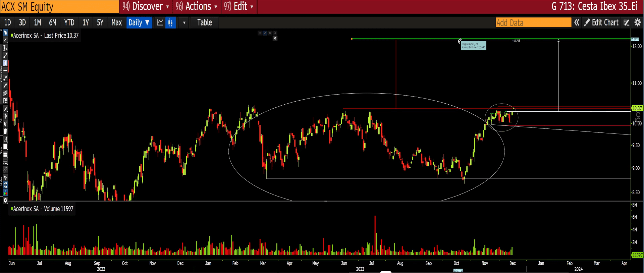The width and height of the screenshot is (644, 273).
Task: Click the R regression tool icon
Action: coord(5,101)
